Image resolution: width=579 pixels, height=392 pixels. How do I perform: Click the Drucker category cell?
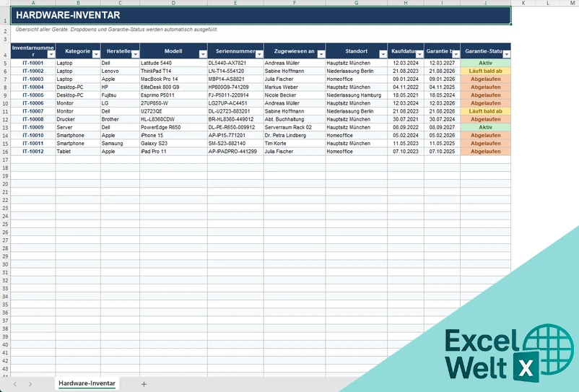[78, 119]
